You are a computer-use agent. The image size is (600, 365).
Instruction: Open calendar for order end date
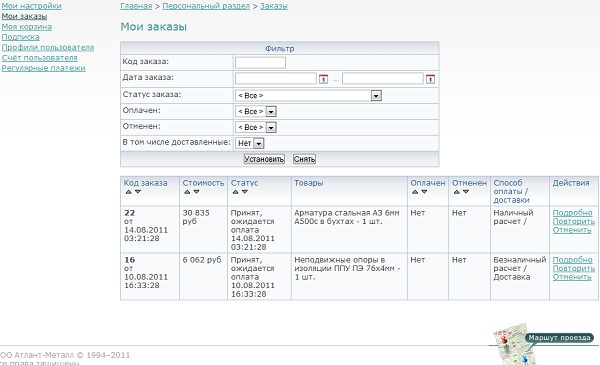point(430,79)
